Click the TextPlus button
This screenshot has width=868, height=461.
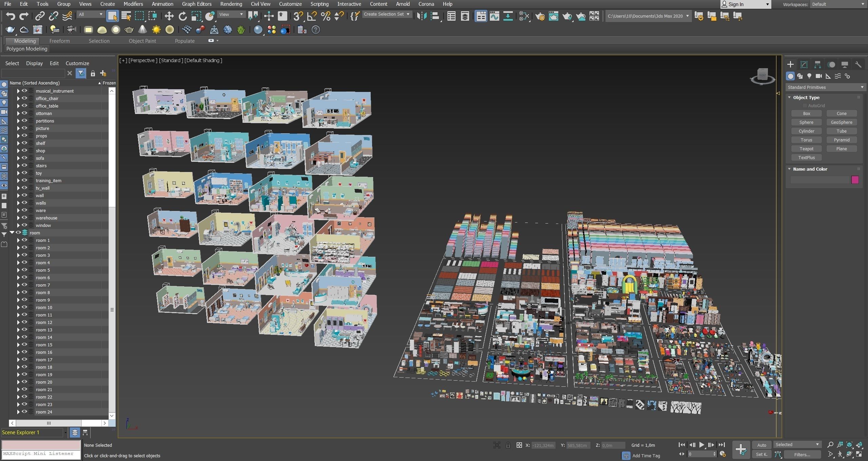[806, 158]
